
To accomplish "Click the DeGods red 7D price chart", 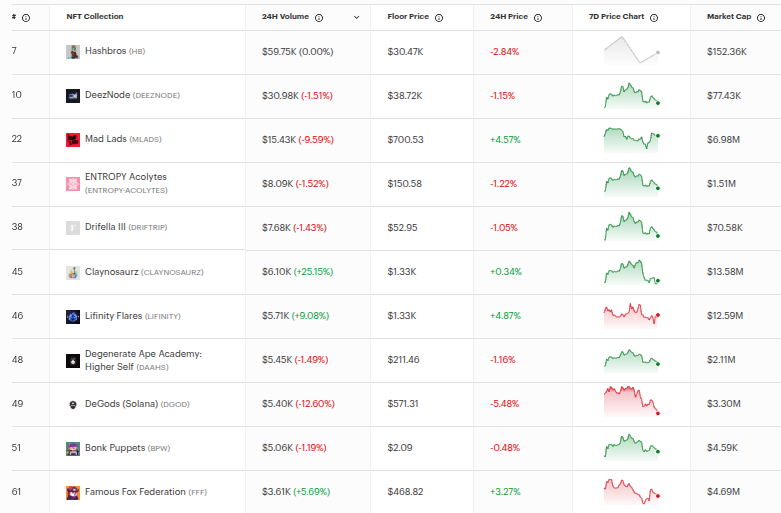I will click(x=632, y=401).
